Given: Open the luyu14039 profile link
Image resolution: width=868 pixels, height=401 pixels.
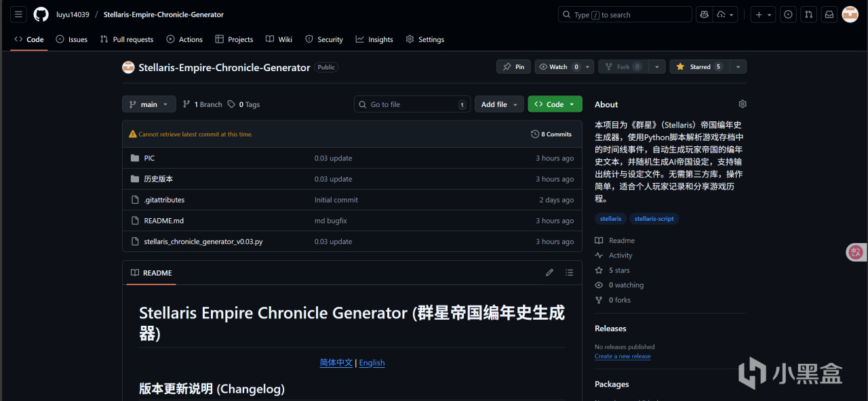Looking at the screenshot, I should tap(73, 14).
